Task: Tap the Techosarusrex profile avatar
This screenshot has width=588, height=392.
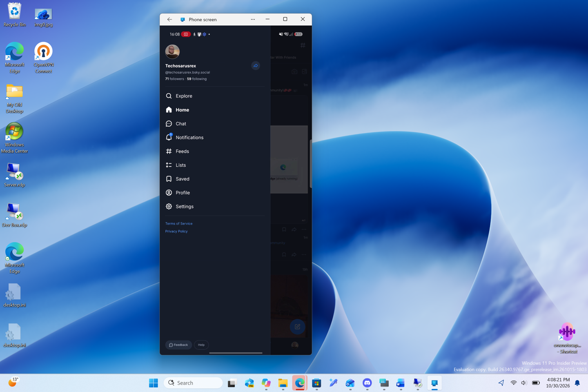Action: pyautogui.click(x=172, y=52)
